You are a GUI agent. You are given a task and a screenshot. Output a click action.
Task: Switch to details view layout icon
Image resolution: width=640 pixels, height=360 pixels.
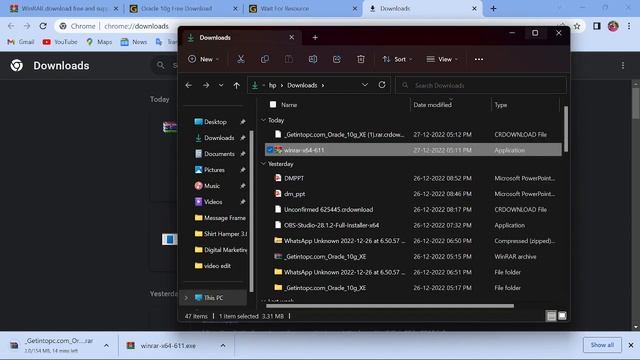[x=551, y=316]
